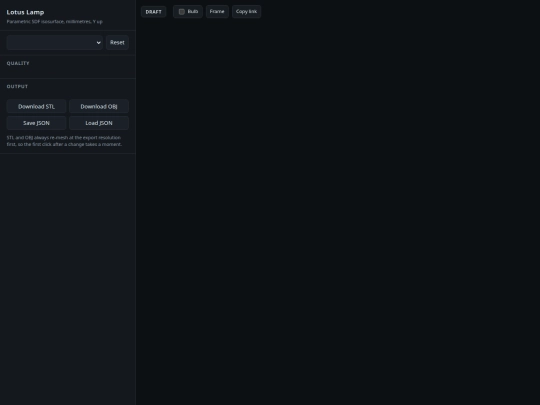Screen dimensions: 540x405
Task: Click the QUALITY section heading
Action: [18, 63]
